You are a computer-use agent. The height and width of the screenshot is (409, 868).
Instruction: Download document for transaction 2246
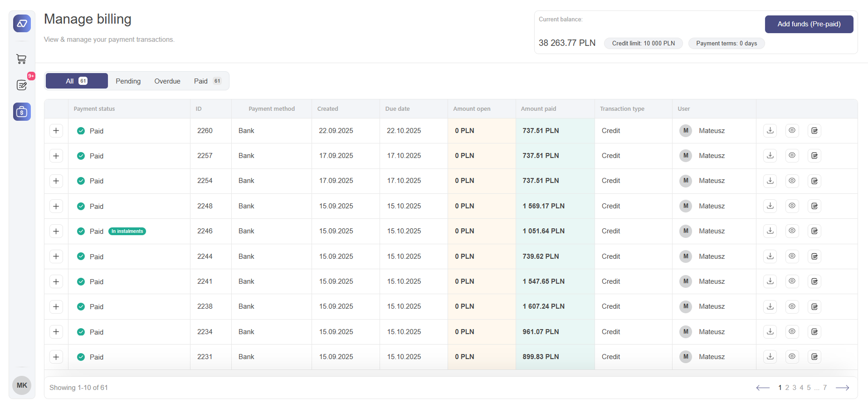click(x=770, y=231)
